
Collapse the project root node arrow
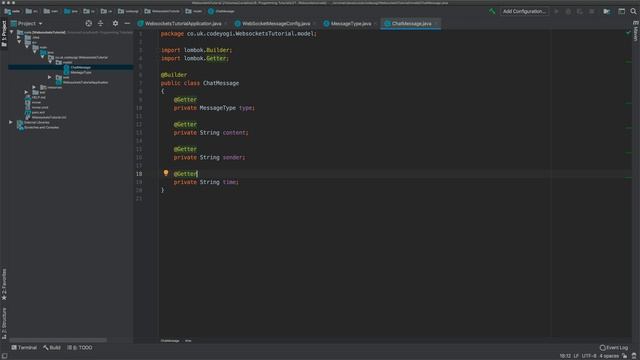11,32
